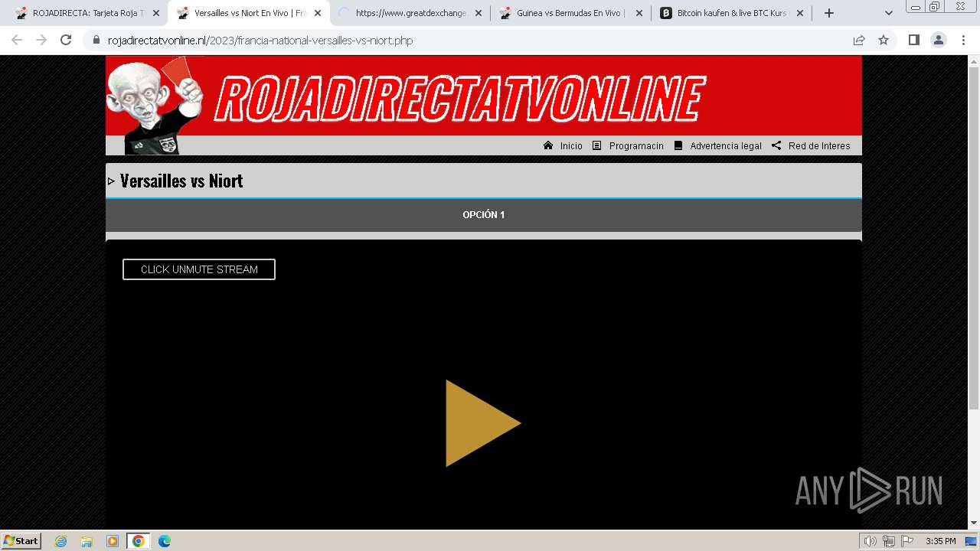This screenshot has width=980, height=551.
Task: Click the Versailles vs Niort heading
Action: point(181,181)
